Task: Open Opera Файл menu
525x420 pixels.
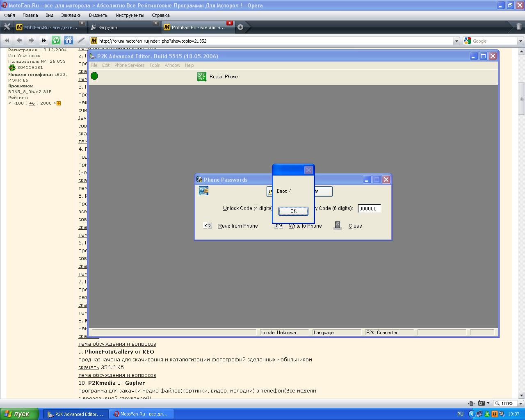Action: (x=9, y=15)
